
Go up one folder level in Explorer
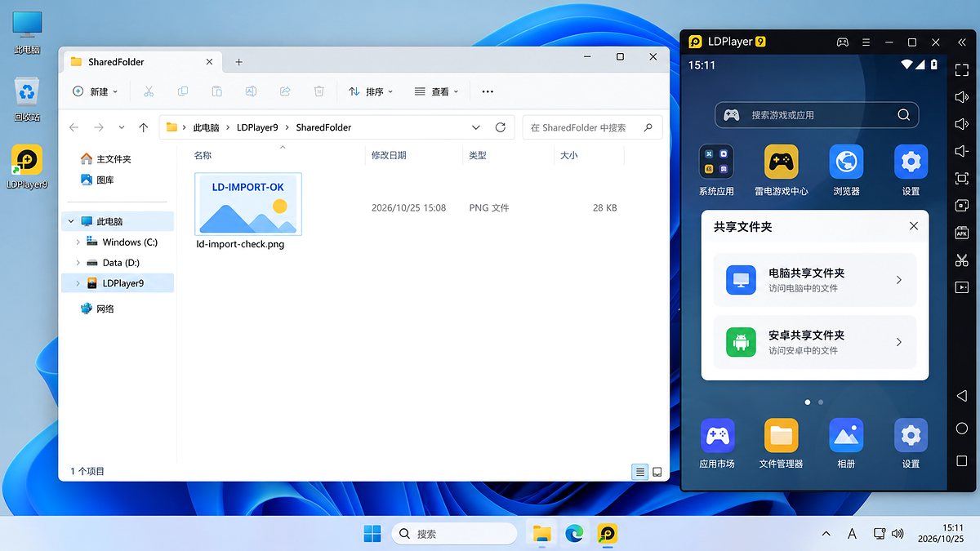pos(144,127)
